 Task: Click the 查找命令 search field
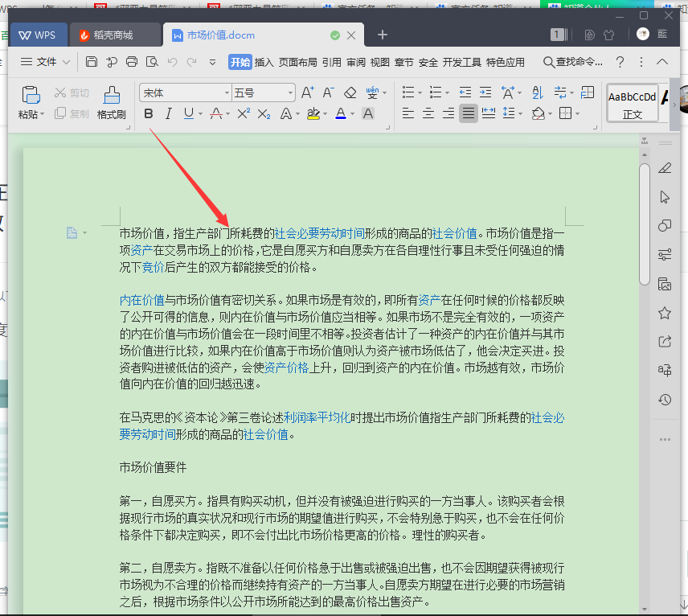pyautogui.click(x=572, y=62)
